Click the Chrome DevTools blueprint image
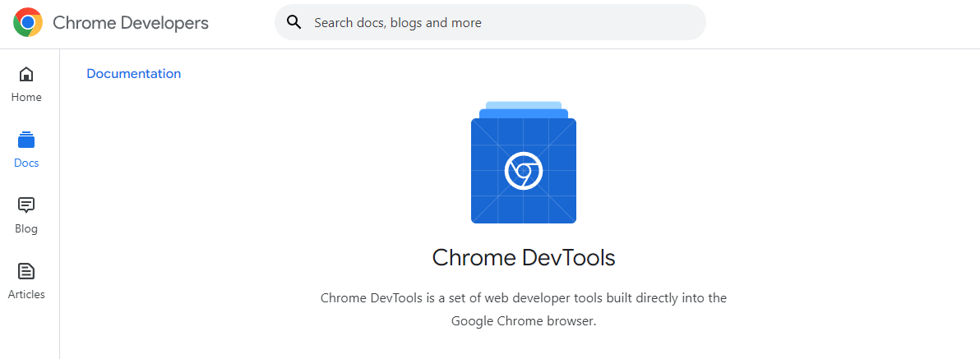The height and width of the screenshot is (359, 980). [524, 163]
